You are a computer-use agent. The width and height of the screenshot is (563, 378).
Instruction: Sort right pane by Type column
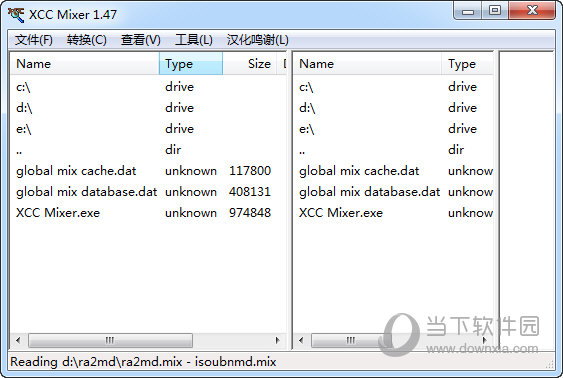coord(467,64)
